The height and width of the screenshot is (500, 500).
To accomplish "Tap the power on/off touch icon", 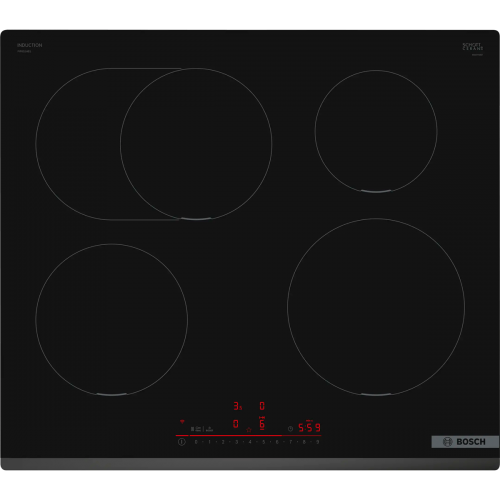I will pos(182,442).
